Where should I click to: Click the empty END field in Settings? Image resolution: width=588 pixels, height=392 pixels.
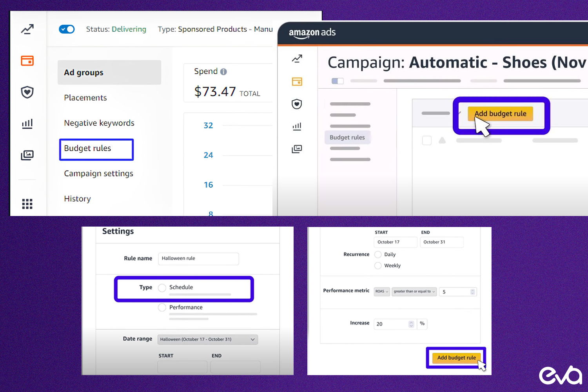[x=235, y=367]
